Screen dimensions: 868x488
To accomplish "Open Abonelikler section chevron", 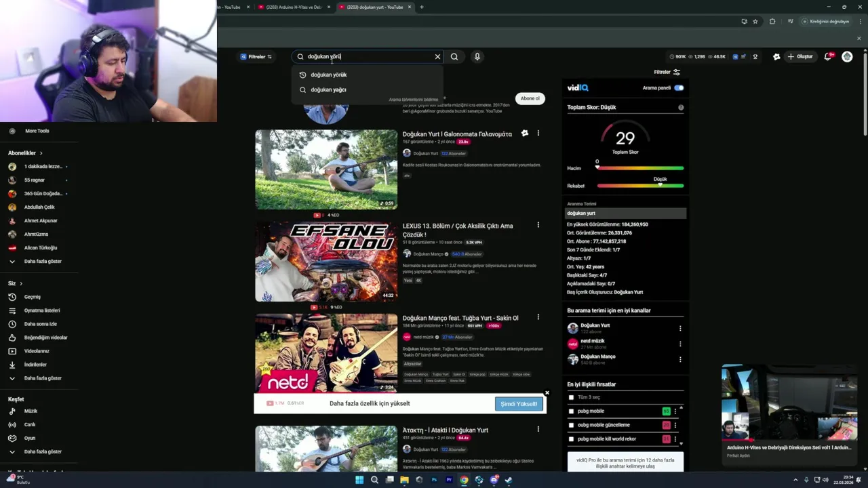I will (41, 153).
